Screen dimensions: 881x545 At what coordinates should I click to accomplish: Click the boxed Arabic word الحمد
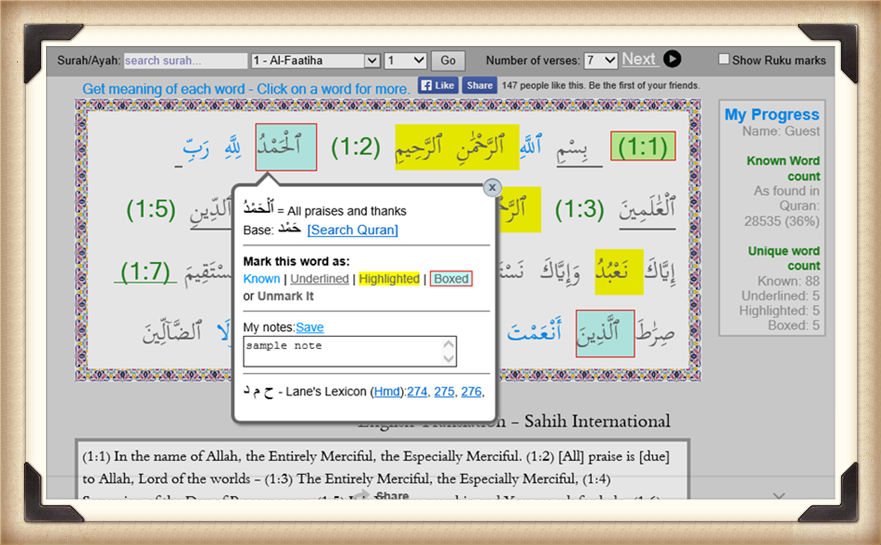286,147
